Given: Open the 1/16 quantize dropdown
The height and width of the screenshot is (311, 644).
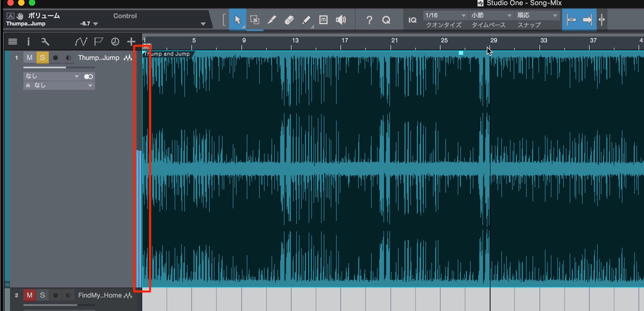Looking at the screenshot, I should coord(444,15).
